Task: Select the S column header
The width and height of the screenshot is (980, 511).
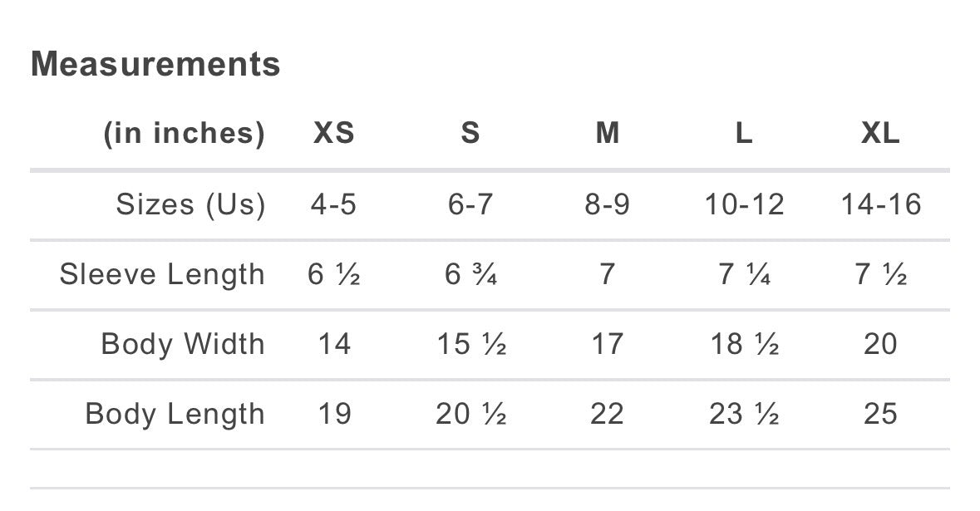Action: [470, 133]
